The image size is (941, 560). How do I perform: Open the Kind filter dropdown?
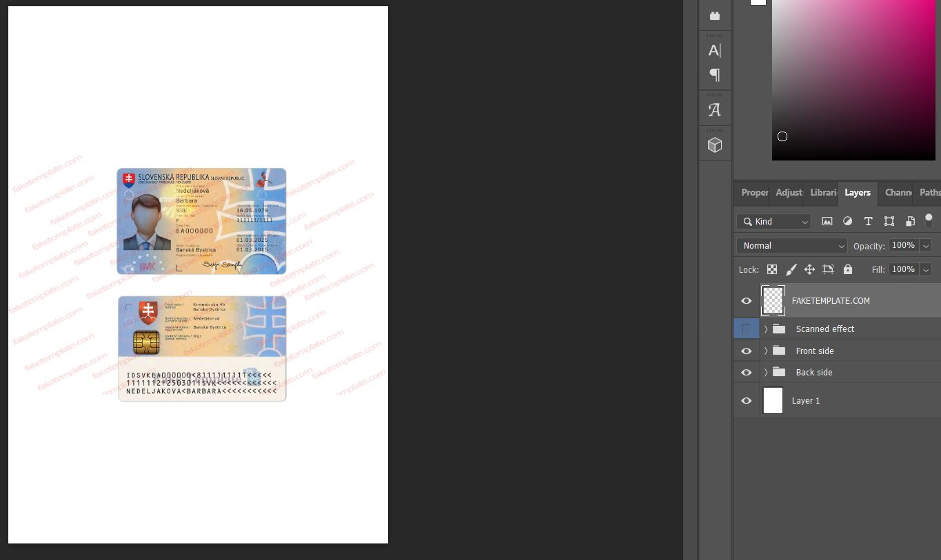(773, 222)
